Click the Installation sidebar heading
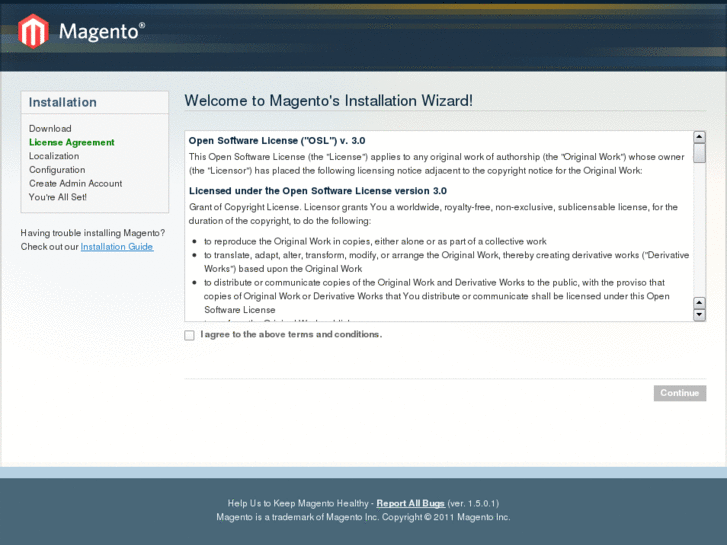 click(63, 102)
